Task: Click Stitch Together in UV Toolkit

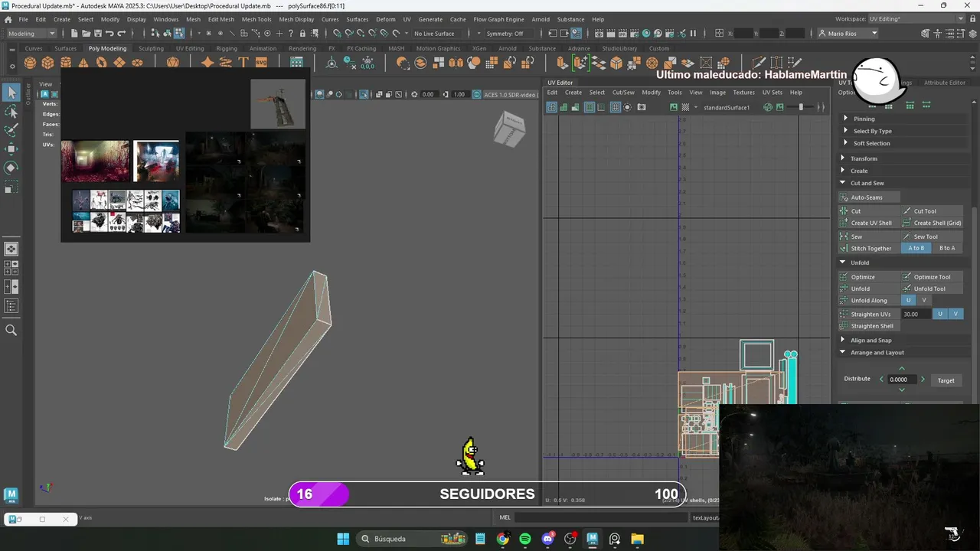Action: point(870,248)
